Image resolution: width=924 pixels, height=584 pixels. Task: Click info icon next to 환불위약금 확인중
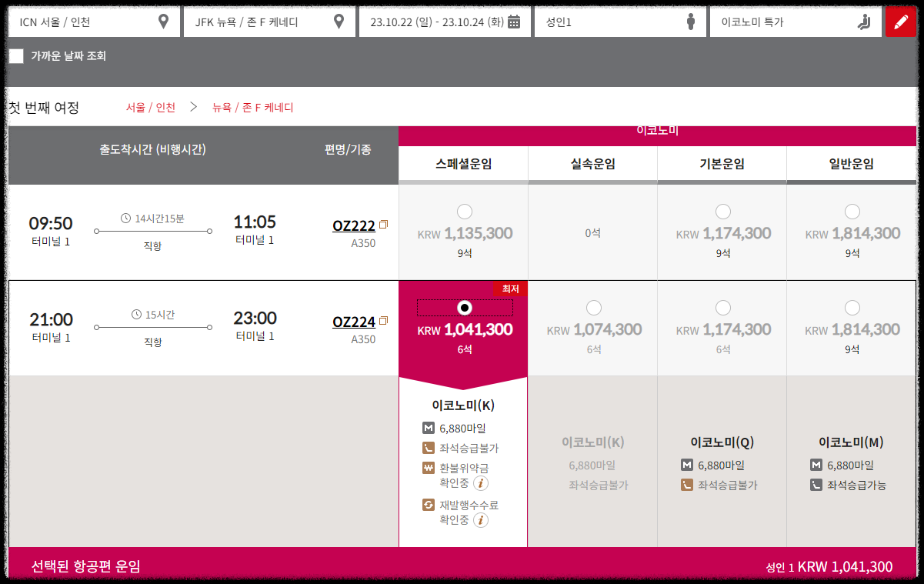(x=481, y=483)
